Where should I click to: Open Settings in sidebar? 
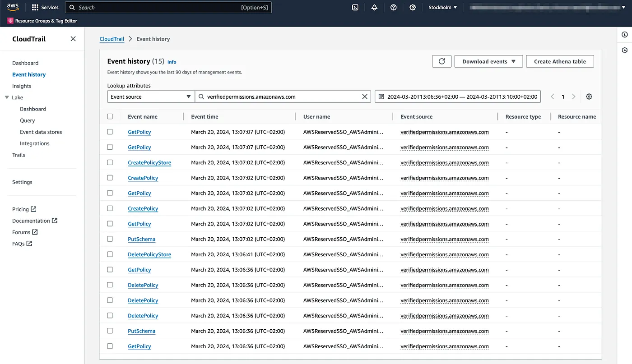22,182
